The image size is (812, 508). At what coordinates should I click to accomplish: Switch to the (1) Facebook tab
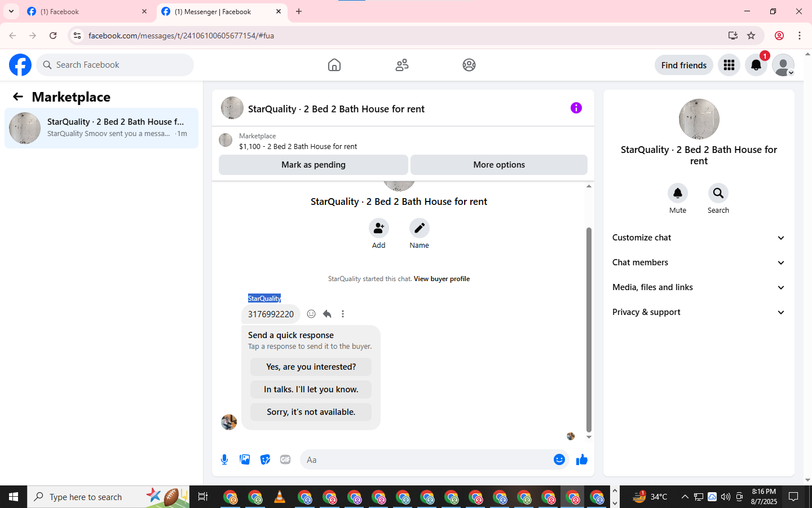pyautogui.click(x=87, y=11)
